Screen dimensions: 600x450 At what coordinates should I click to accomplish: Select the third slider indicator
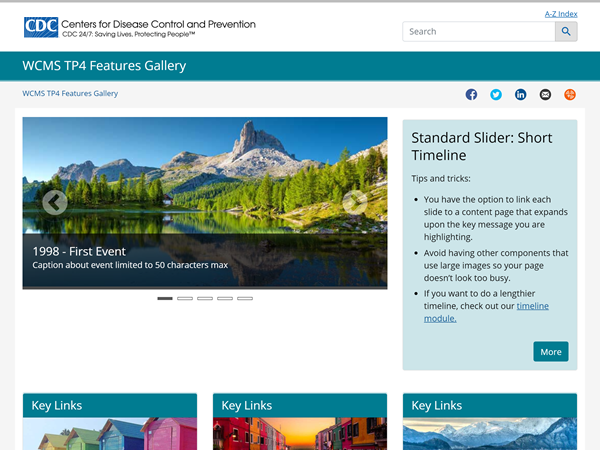click(x=205, y=298)
